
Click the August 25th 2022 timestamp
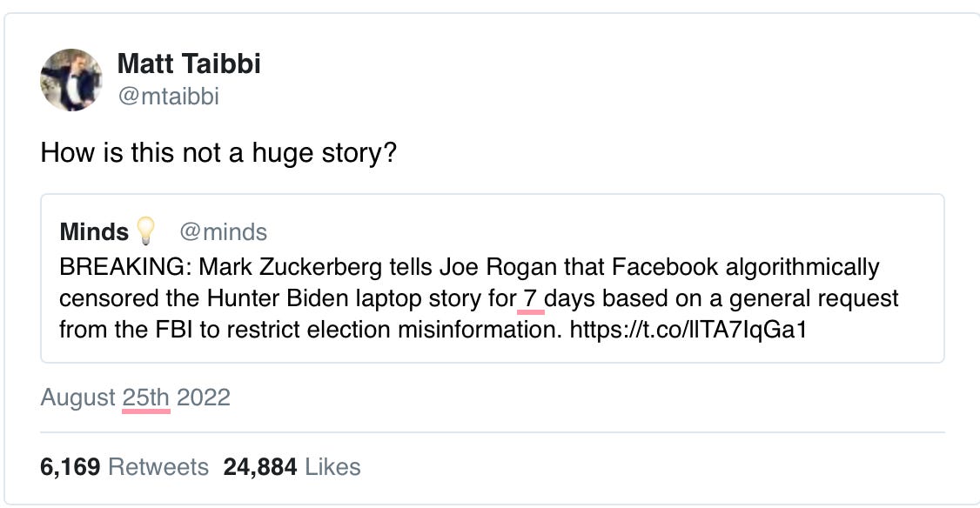[x=135, y=398]
